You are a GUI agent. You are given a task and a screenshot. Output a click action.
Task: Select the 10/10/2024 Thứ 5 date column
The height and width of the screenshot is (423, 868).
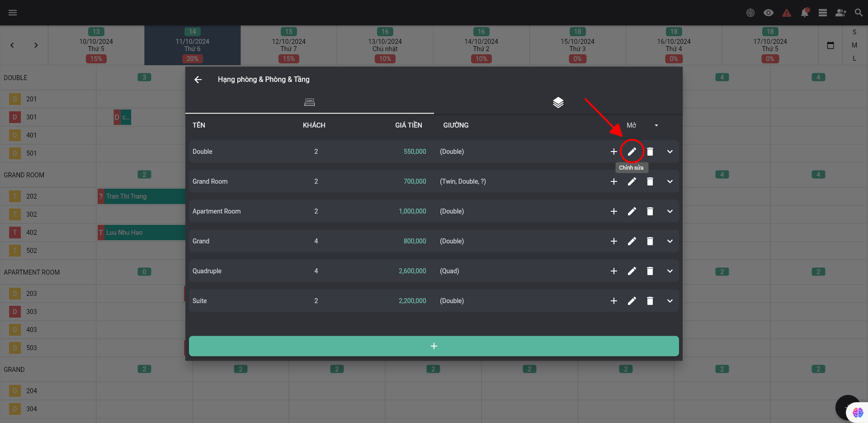(96, 45)
